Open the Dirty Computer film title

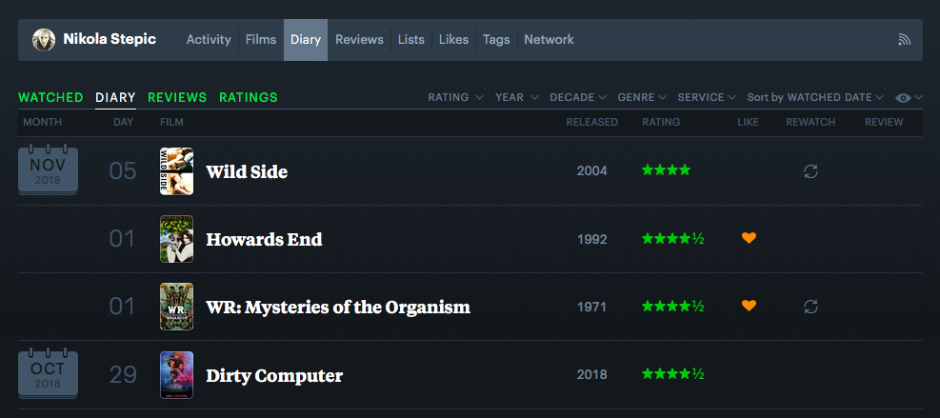[x=274, y=376]
